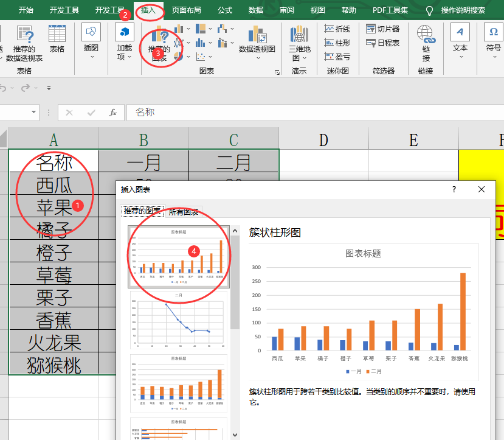The image size is (504, 440).
Task: Expand the waterfall chart dropdown arrow
Action: coord(232,29)
